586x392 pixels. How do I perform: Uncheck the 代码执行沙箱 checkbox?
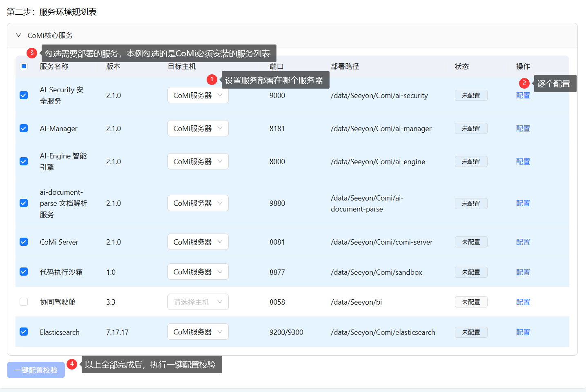coord(24,272)
